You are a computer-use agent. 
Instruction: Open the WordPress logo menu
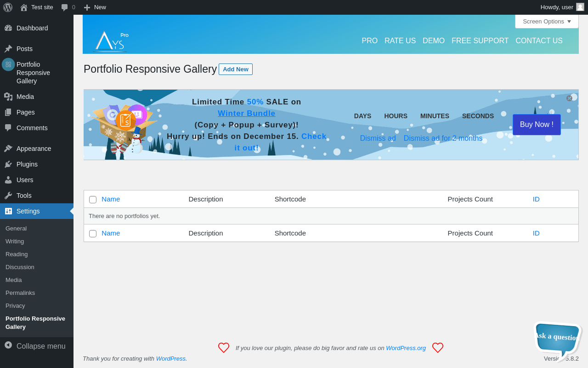8,7
